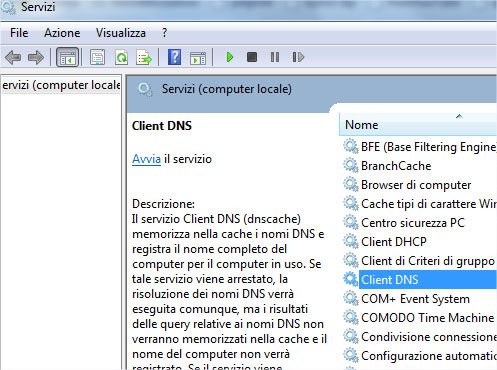Pause the service with the Pause icon
497x370 pixels.
coord(275,57)
